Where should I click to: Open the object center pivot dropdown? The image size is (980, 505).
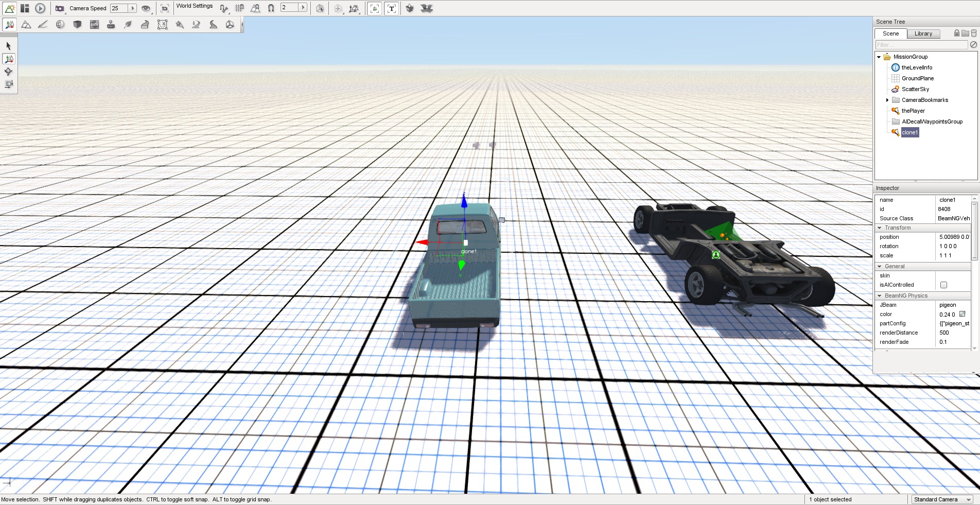pos(338,8)
